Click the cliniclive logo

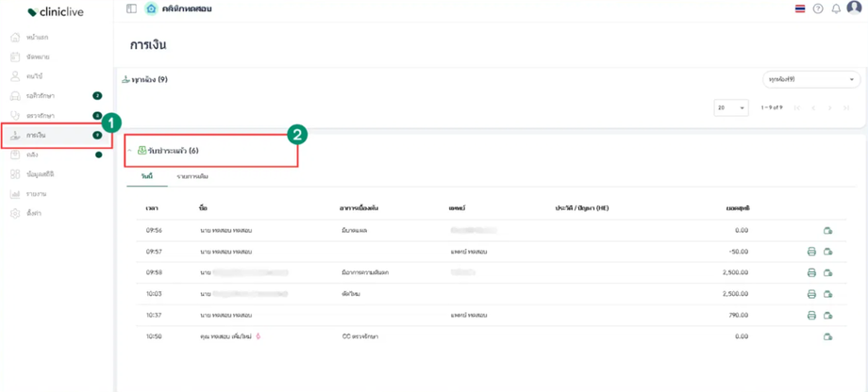tap(58, 12)
